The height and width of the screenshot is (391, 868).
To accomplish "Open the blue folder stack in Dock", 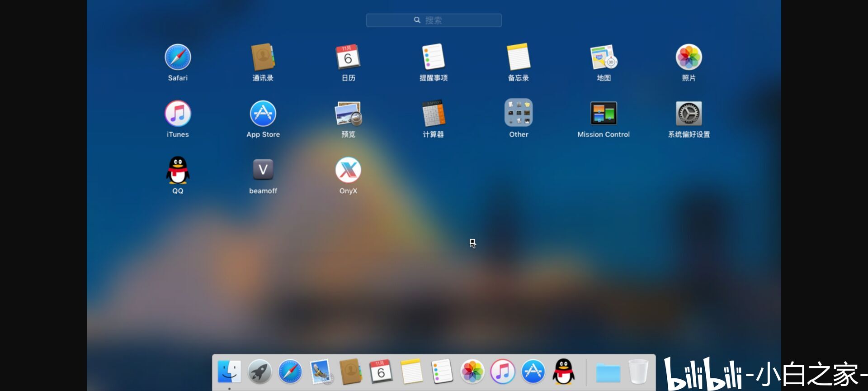I will point(608,373).
